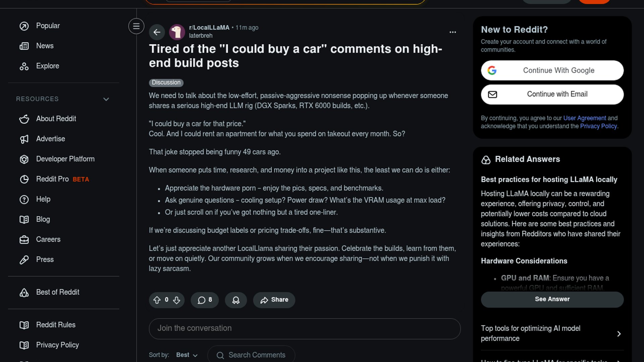Continue With Google sign-up
644x362 pixels.
coord(552,70)
